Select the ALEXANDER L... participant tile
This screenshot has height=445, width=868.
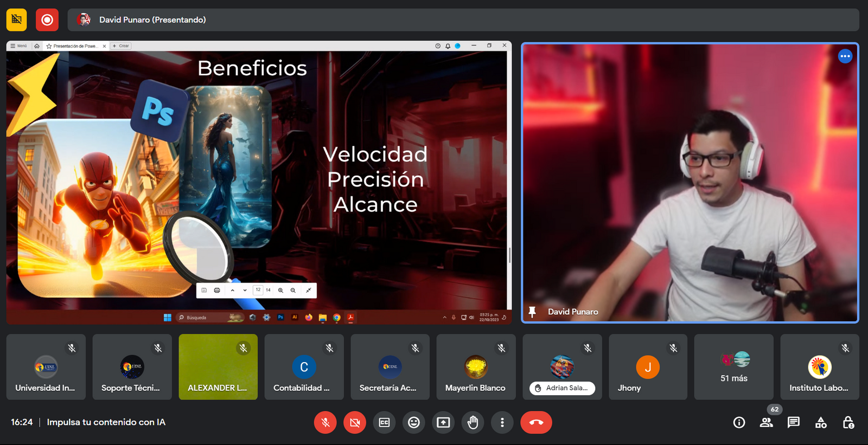pos(218,367)
